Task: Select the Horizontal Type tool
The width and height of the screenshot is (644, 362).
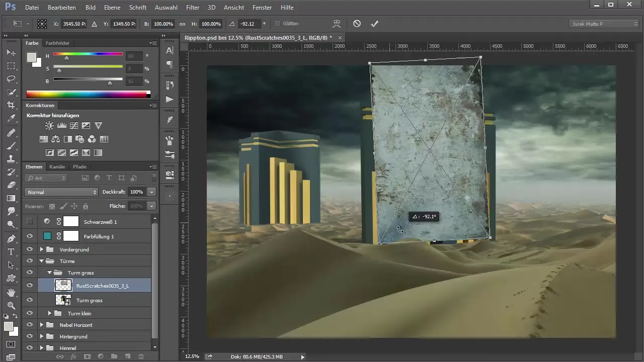Action: (11, 251)
